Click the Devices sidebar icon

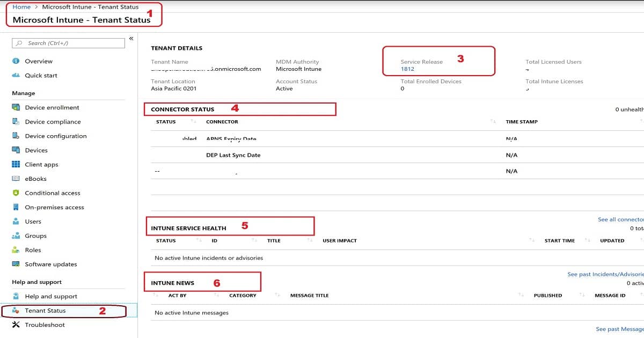15,150
